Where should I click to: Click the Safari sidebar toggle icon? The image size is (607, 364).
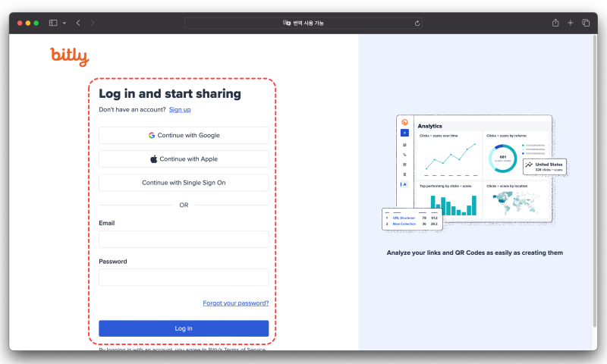53,23
